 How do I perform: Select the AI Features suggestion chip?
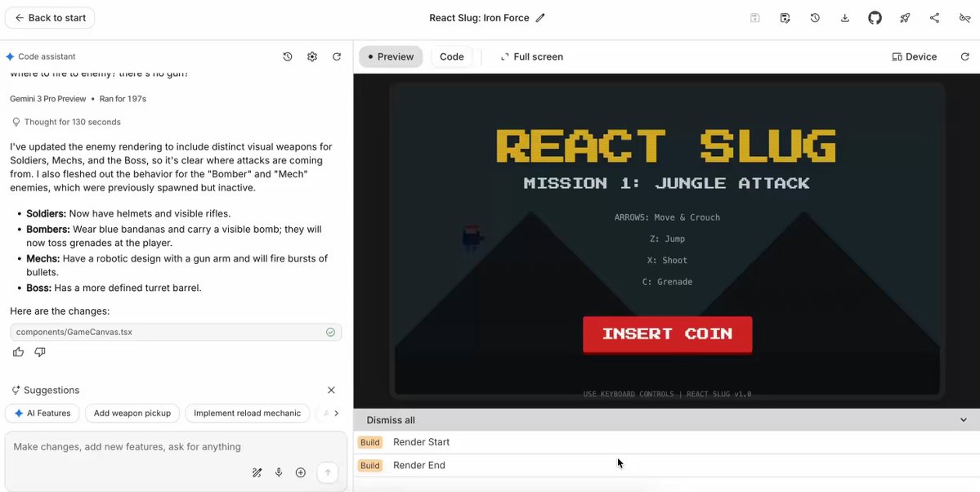pos(43,414)
